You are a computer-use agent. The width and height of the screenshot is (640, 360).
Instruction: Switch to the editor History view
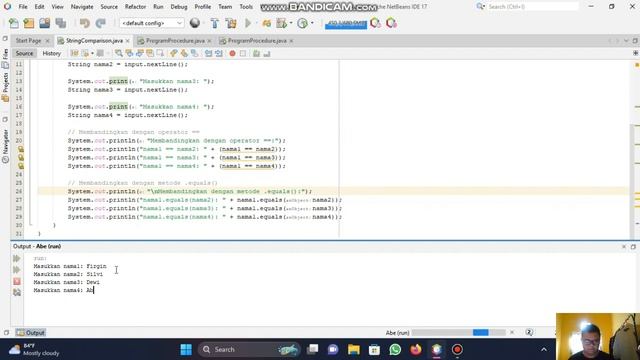(51, 53)
